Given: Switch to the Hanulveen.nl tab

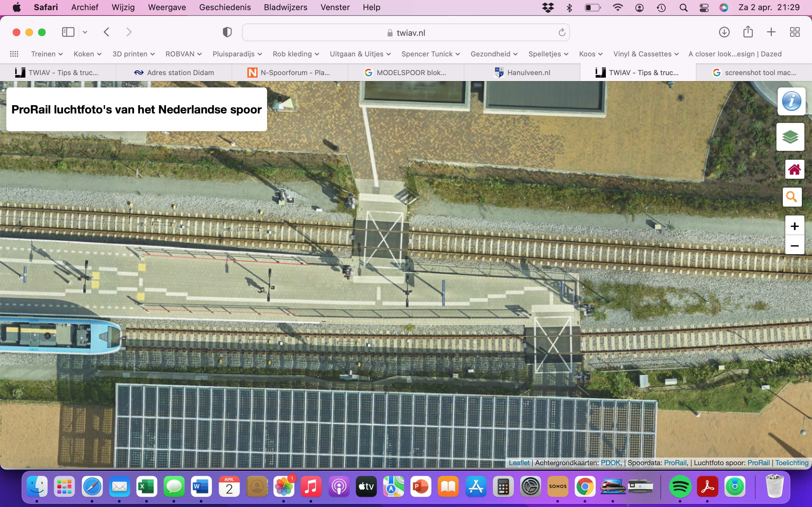Looking at the screenshot, I should coord(522,73).
